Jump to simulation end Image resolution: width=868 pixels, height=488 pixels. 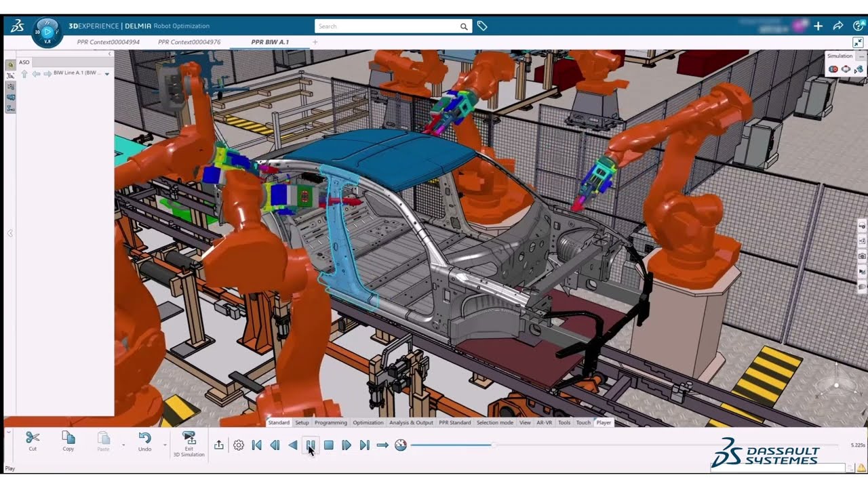coord(364,445)
